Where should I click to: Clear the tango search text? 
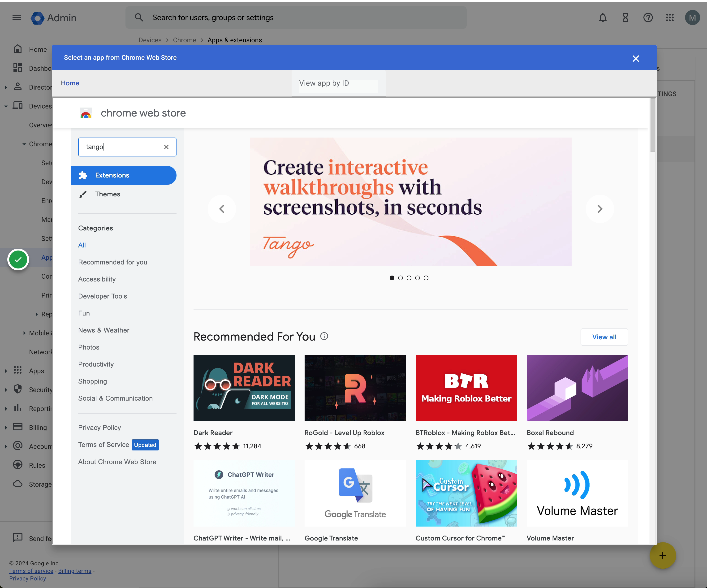tap(166, 147)
